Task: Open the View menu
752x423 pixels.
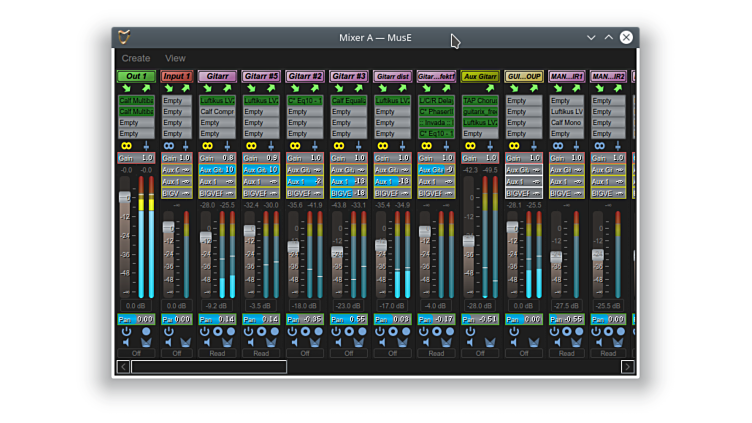Action: 175,59
